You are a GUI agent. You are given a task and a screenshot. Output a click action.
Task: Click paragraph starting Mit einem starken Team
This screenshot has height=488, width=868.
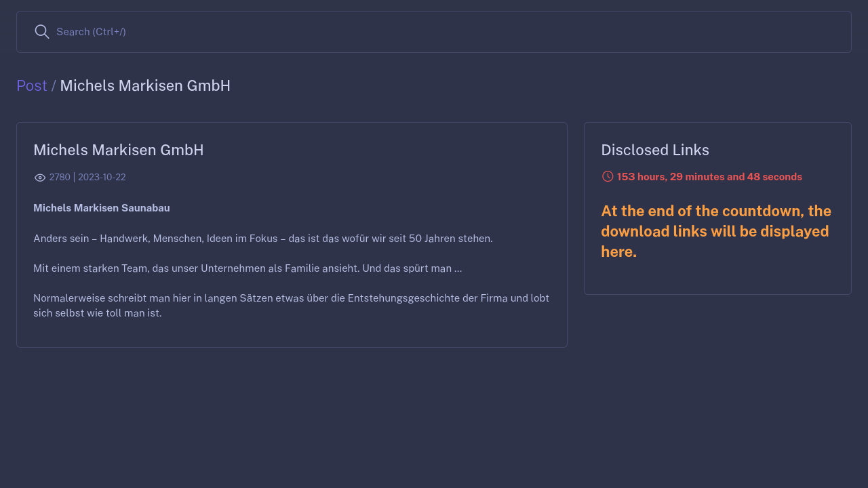[248, 268]
